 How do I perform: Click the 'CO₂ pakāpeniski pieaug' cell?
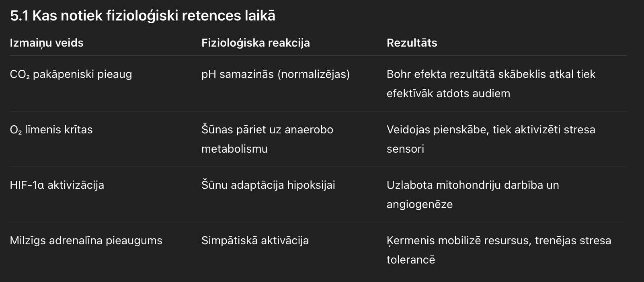coord(71,74)
